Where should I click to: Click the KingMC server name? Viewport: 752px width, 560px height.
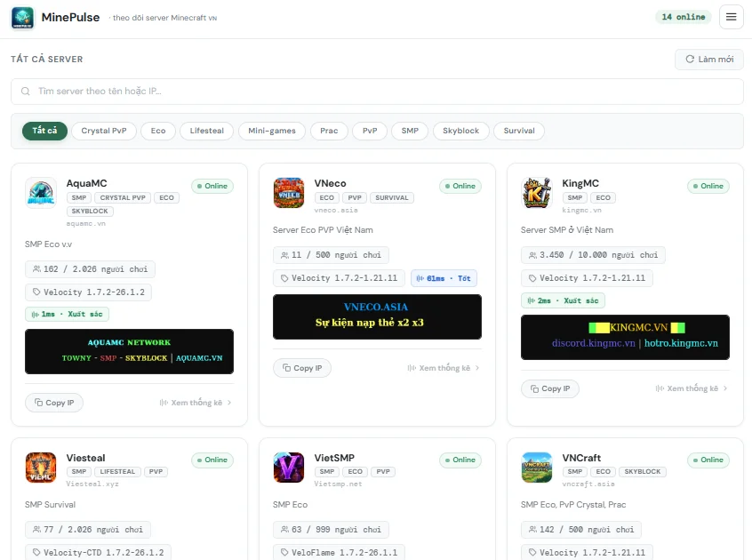(x=580, y=184)
